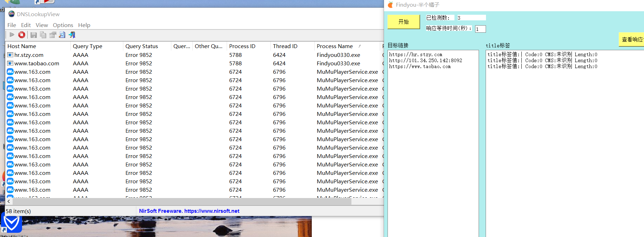Open the Help menu

84,25
